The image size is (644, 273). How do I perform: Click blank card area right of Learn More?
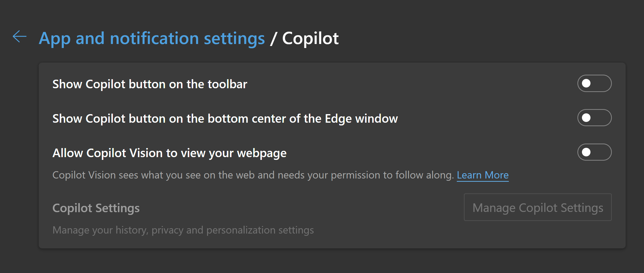(565, 175)
